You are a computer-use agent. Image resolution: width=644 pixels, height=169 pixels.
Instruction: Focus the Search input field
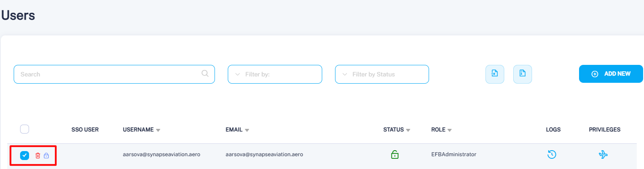point(114,74)
